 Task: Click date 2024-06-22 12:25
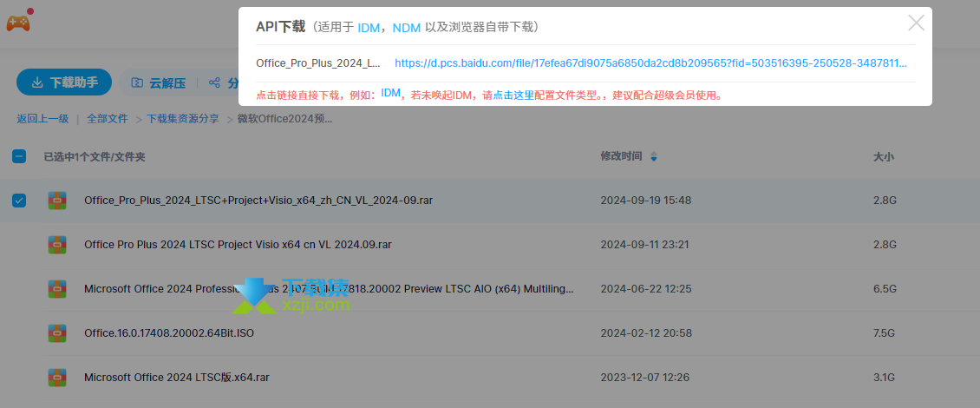(646, 288)
